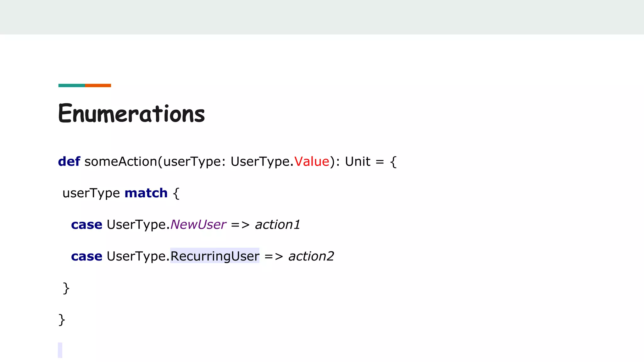This screenshot has height=362, width=644.
Task: Click the outer closing curly brace
Action: [62, 320]
